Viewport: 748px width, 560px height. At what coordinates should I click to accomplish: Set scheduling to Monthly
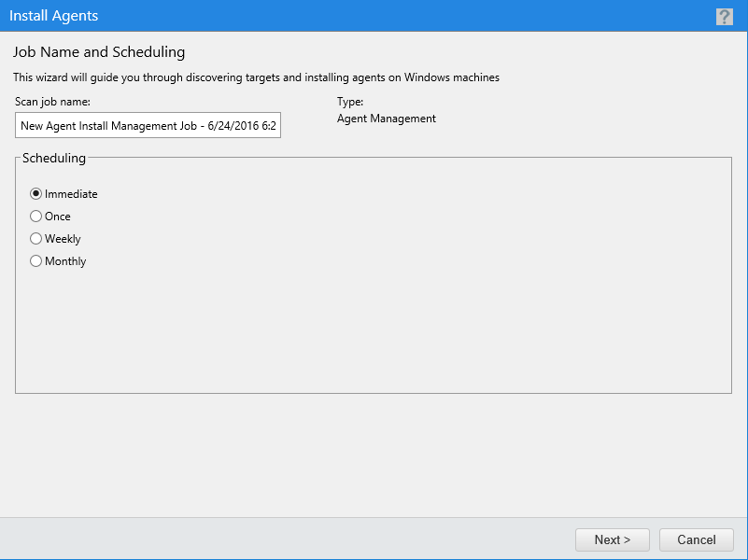[35, 261]
